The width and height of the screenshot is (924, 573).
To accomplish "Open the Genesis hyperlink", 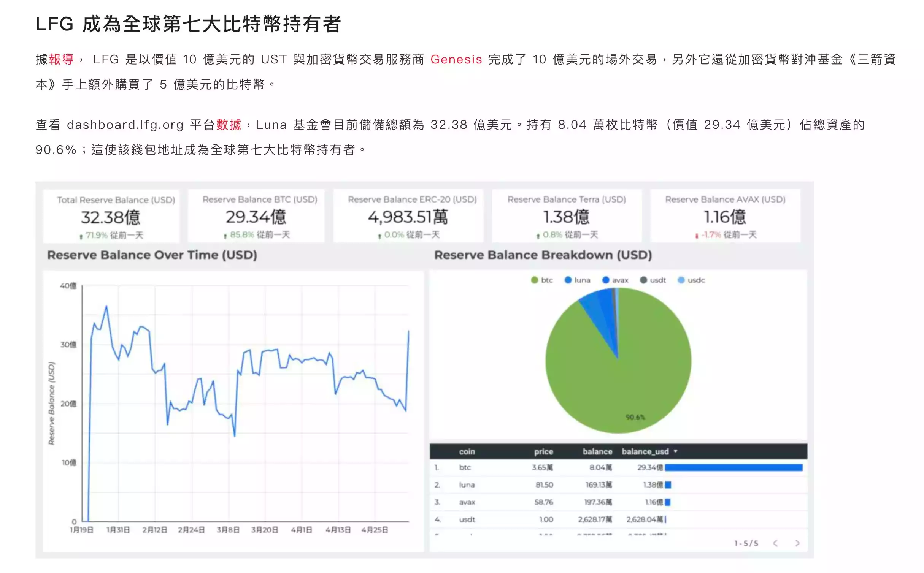I will click(456, 59).
